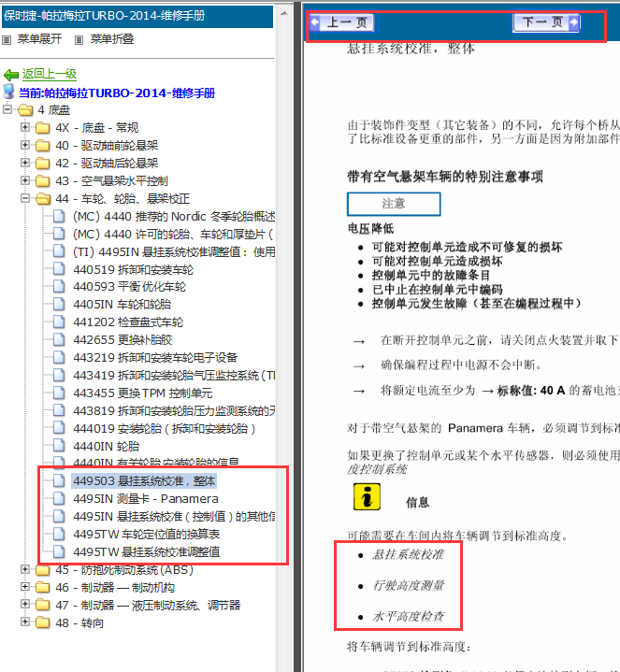Click 当前:帕拉梅拉TURBO-2014-维修手册 root node
This screenshot has width=620, height=672.
pos(117,93)
